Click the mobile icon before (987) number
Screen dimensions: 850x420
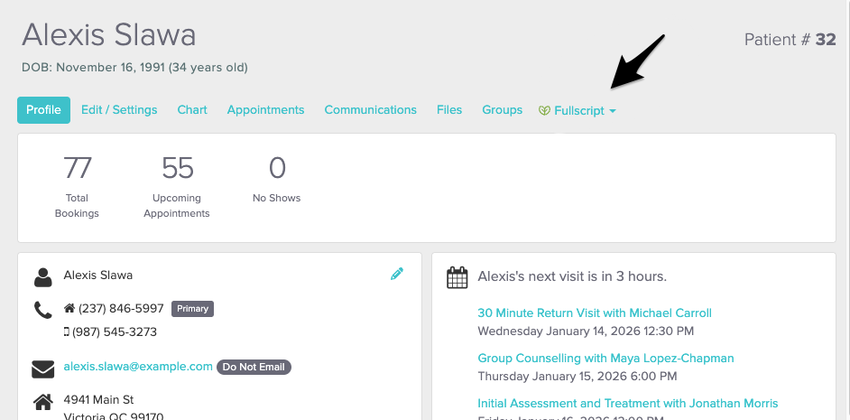[67, 332]
